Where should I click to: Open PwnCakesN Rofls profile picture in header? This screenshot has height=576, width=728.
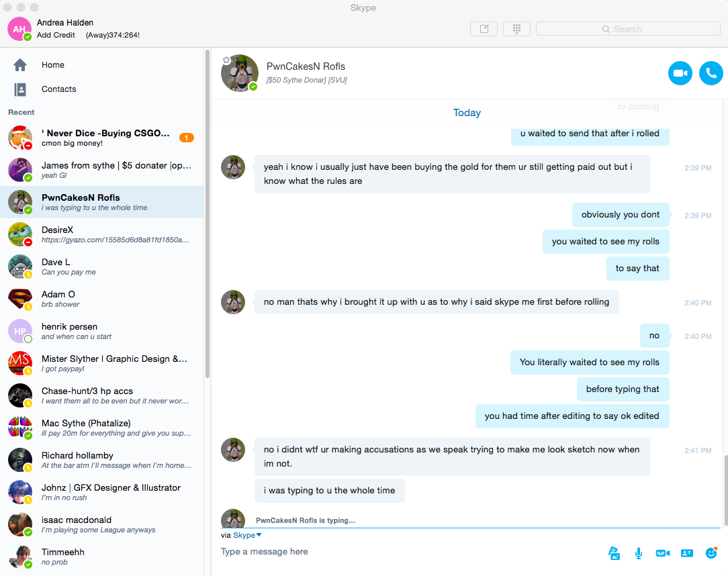(240, 73)
